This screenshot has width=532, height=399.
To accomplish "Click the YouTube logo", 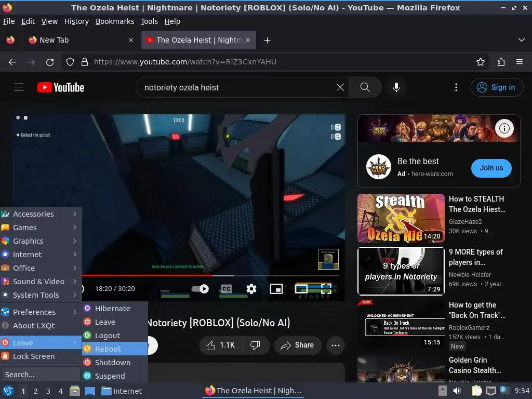I will (61, 87).
